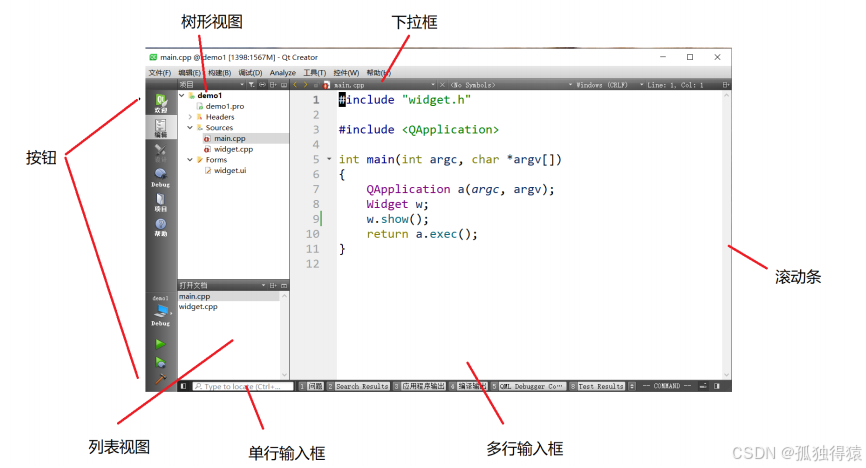Open the 文件(F) menu

coord(160,72)
